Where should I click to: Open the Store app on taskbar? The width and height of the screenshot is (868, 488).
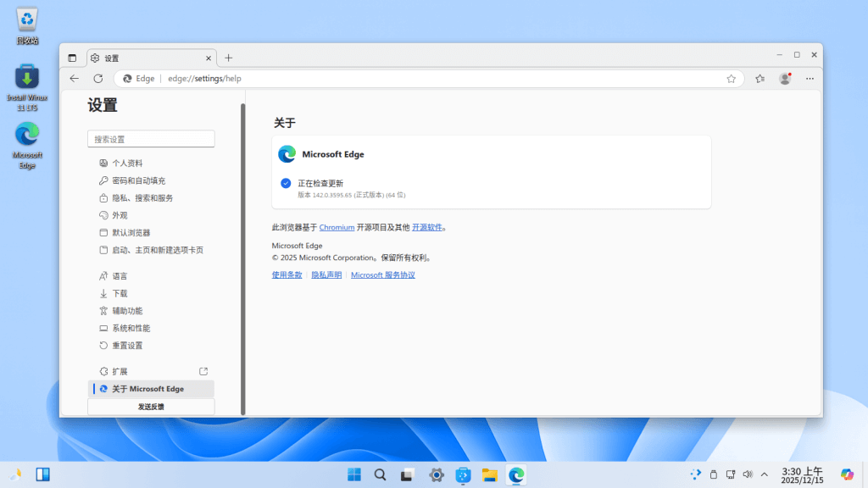click(463, 474)
